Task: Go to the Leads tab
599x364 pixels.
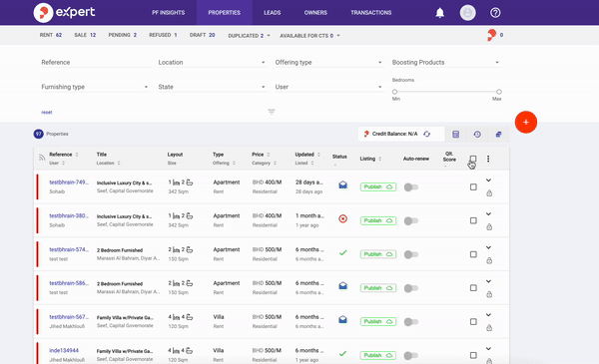Action: tap(272, 13)
